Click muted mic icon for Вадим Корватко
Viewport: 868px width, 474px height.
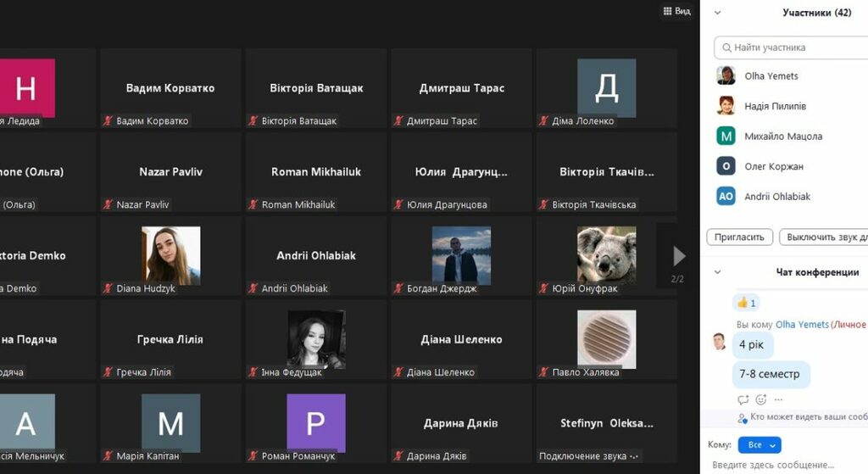coord(108,121)
